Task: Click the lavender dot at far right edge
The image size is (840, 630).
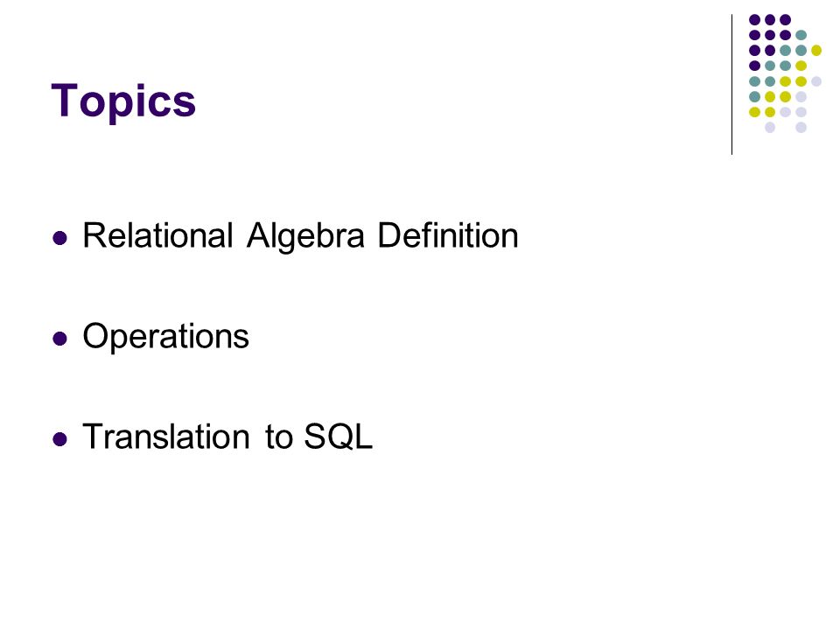Action: point(815,81)
